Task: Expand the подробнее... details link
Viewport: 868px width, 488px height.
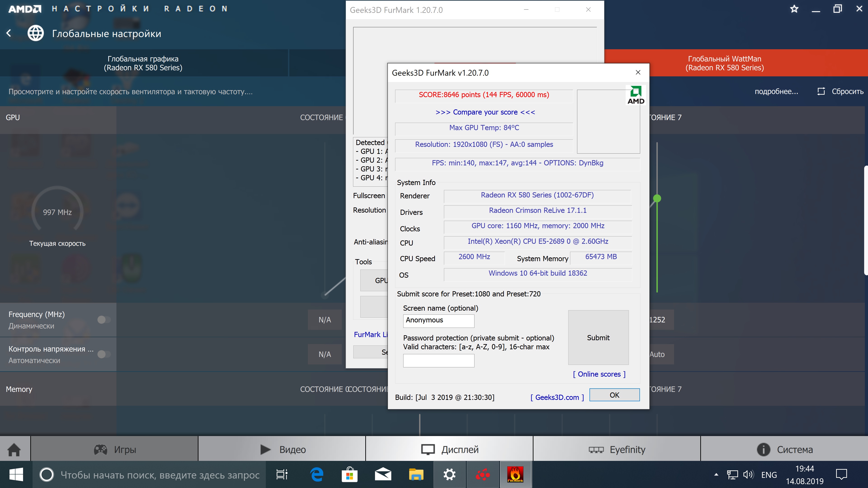Action: click(776, 91)
